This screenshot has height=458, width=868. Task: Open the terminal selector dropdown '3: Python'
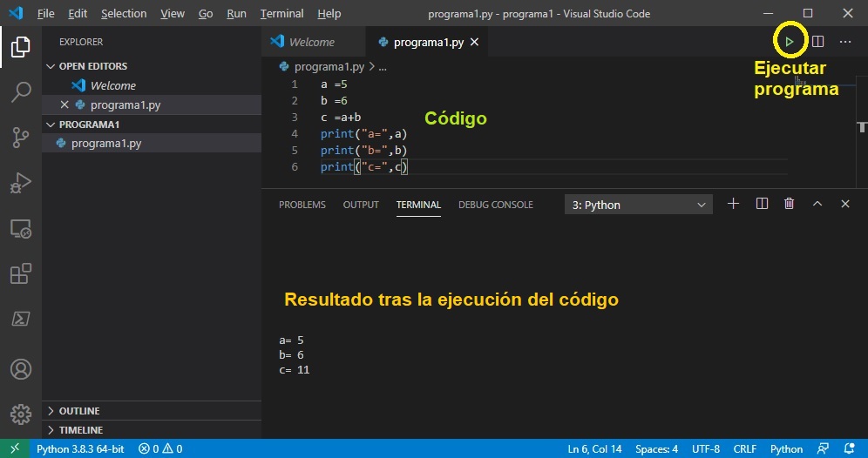pyautogui.click(x=638, y=205)
